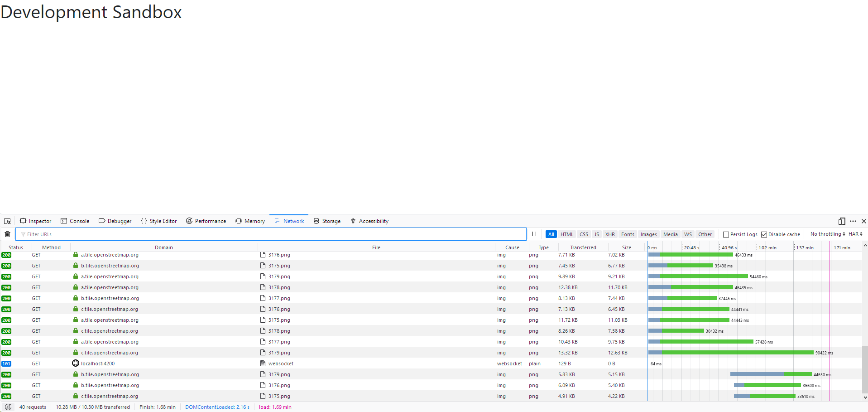The image size is (868, 412).
Task: Open the Debugger tab
Action: [115, 221]
